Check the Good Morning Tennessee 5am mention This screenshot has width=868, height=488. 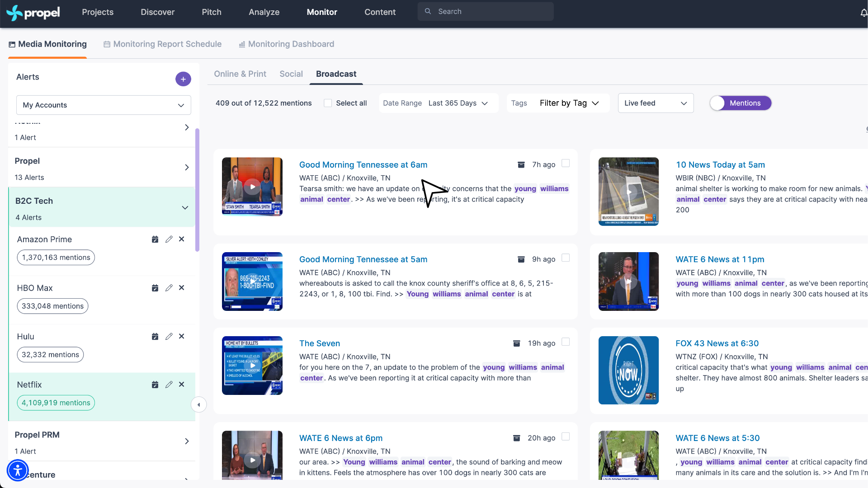click(566, 258)
